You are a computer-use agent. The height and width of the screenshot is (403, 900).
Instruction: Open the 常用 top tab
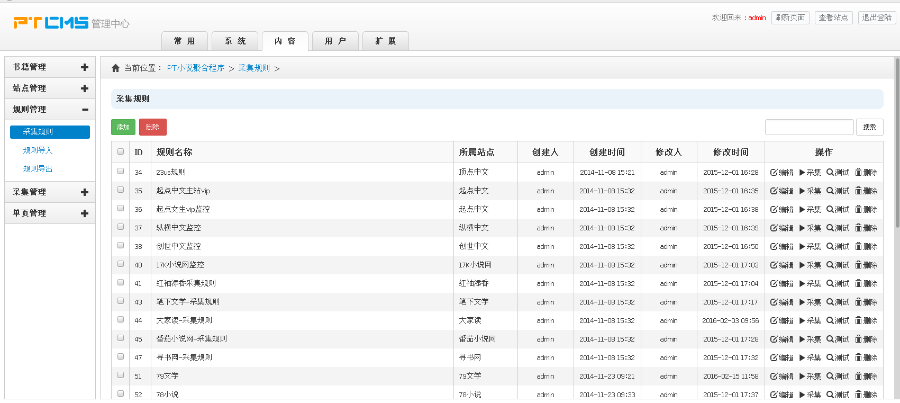184,41
